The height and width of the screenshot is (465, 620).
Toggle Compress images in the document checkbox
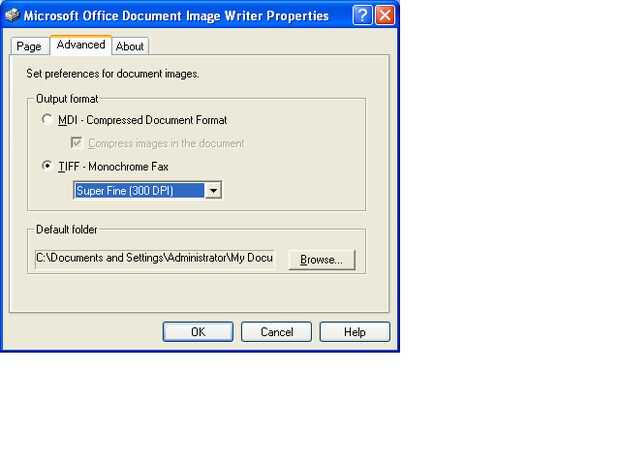(x=76, y=142)
